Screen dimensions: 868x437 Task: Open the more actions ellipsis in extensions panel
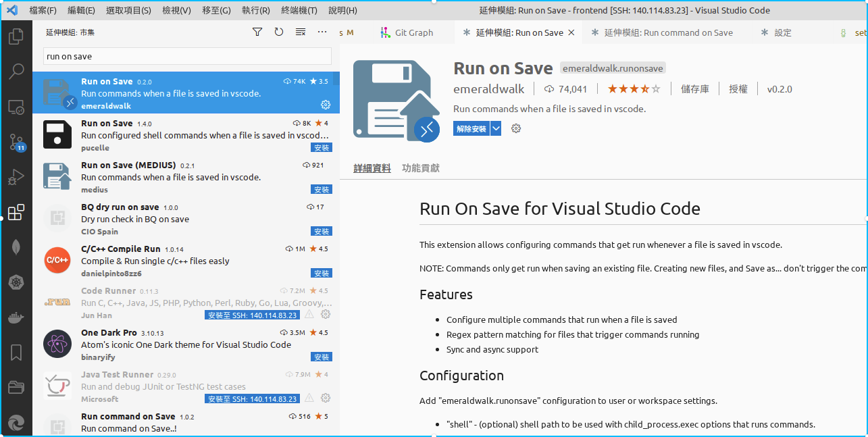tap(322, 32)
